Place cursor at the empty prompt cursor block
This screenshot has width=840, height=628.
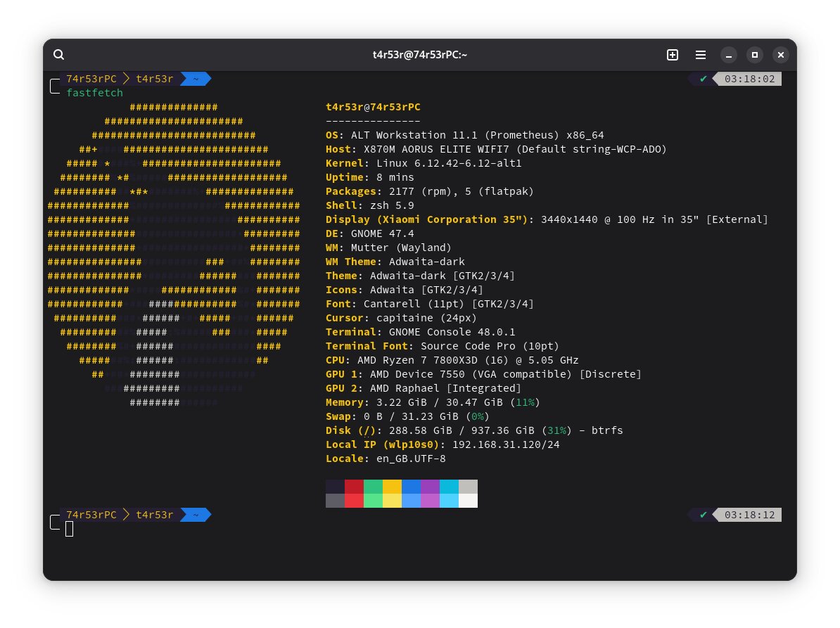click(x=70, y=529)
